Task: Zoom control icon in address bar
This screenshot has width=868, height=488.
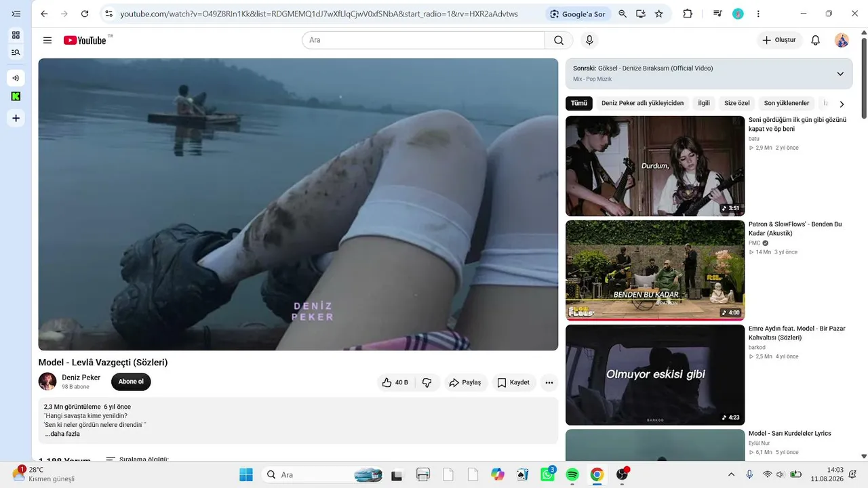Action: tap(623, 14)
